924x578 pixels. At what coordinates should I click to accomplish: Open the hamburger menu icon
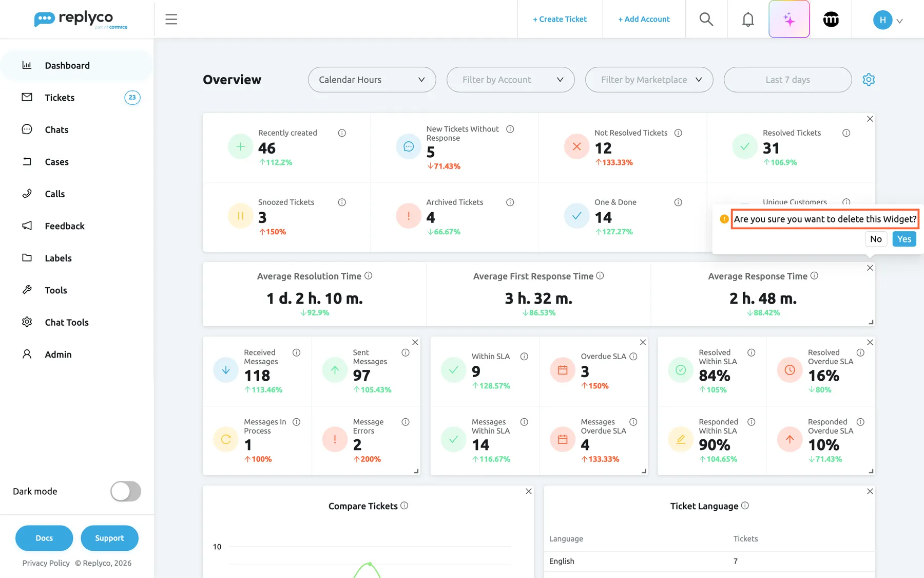click(x=171, y=20)
